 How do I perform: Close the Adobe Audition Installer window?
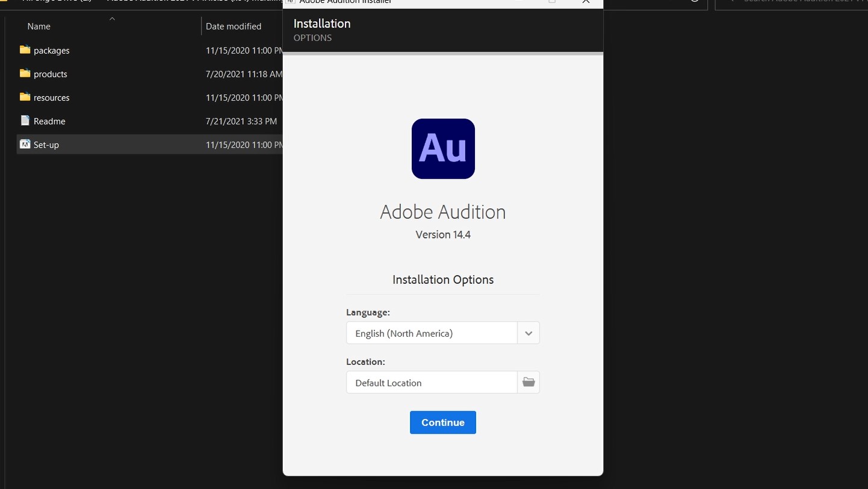(586, 2)
